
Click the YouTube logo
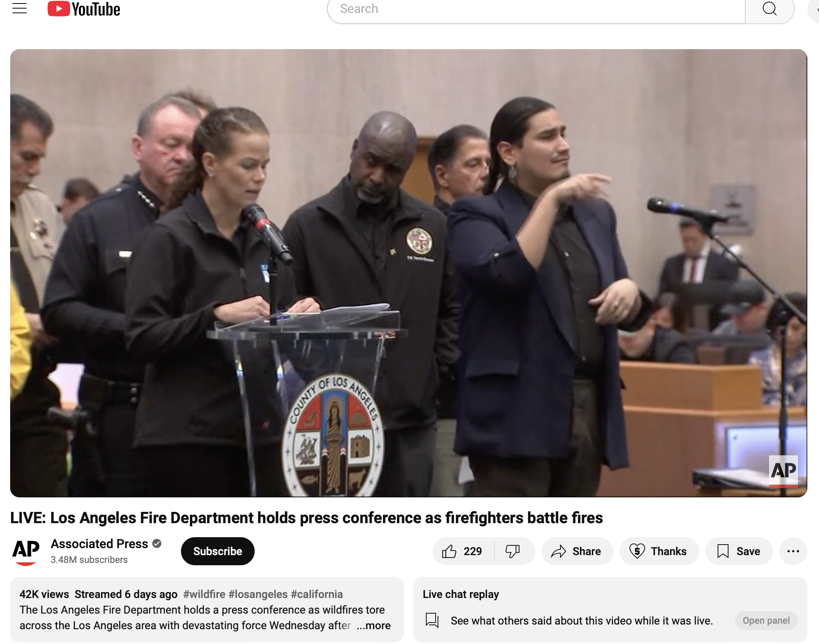click(x=84, y=9)
